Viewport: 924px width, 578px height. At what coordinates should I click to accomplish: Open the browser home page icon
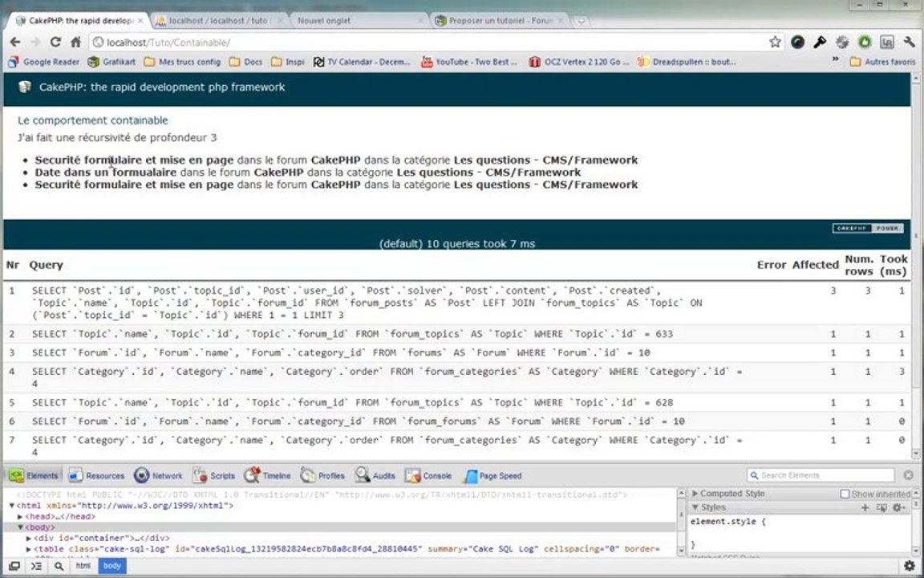75,42
